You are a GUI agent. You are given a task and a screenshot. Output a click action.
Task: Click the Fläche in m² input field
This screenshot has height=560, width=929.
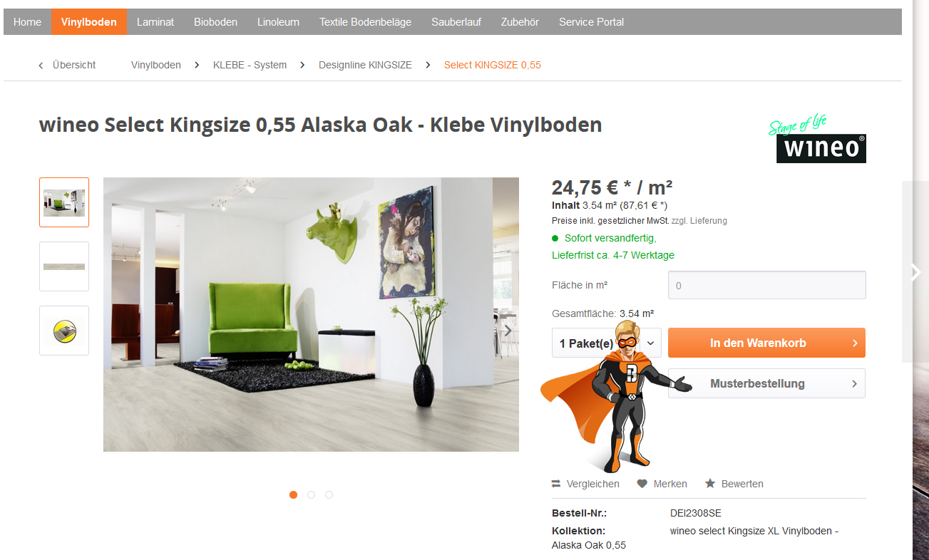[x=766, y=285]
